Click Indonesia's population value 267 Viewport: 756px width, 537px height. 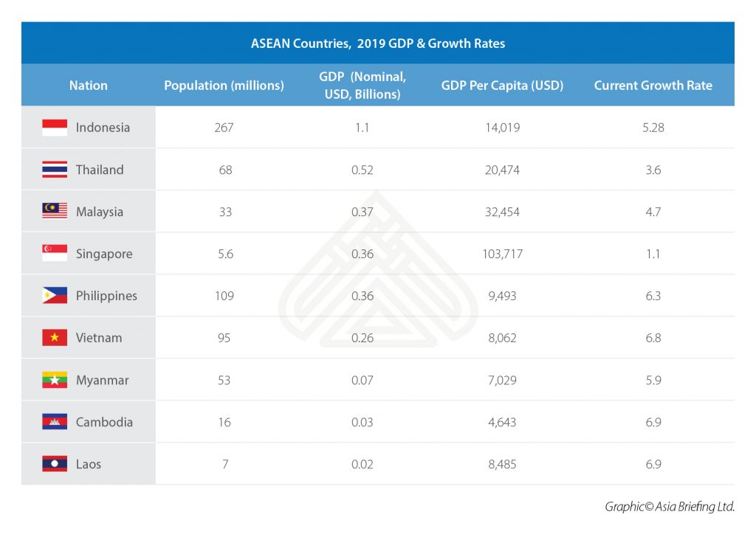coord(224,128)
